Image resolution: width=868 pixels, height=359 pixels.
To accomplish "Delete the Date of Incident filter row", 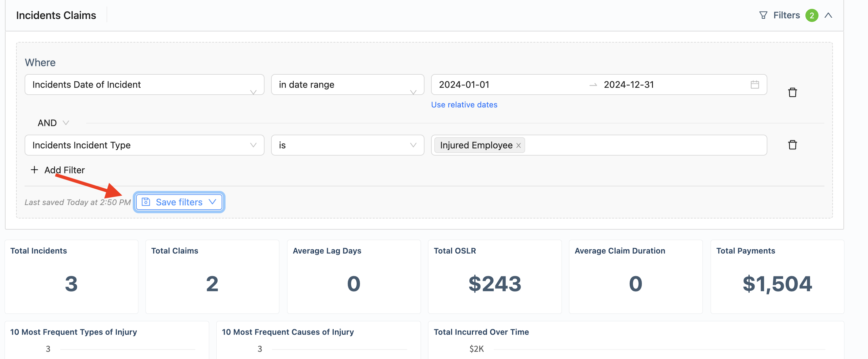I will click(x=793, y=92).
